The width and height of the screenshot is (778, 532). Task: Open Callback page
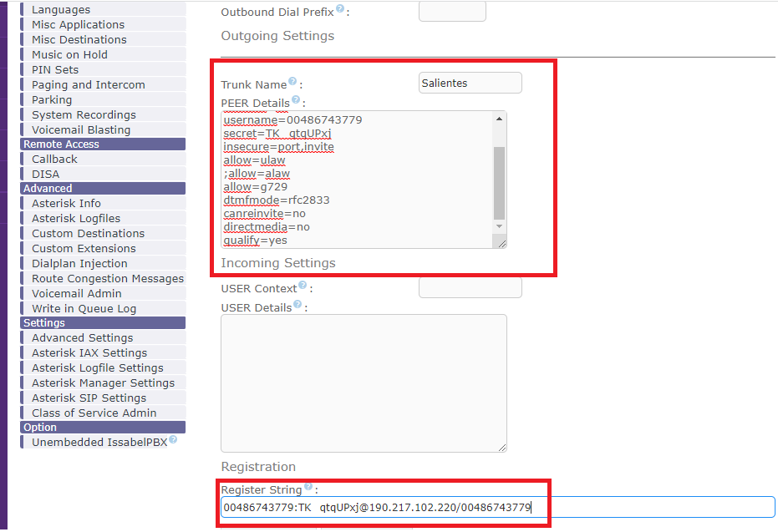pos(104,160)
